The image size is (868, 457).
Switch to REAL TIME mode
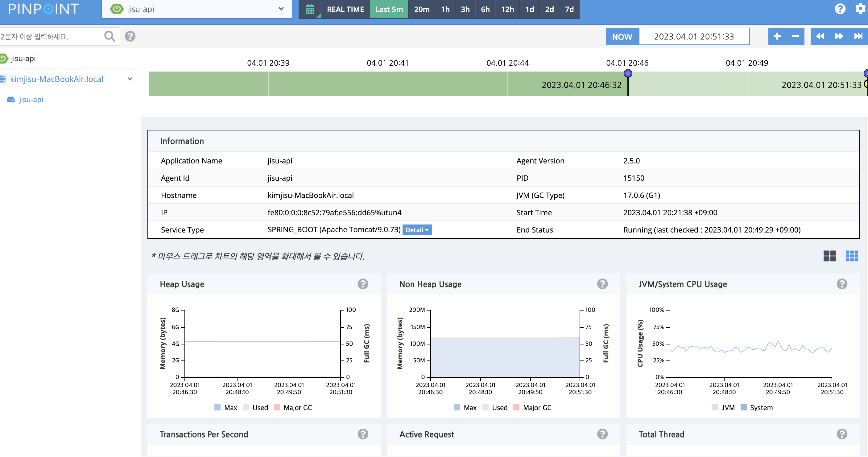pos(345,9)
